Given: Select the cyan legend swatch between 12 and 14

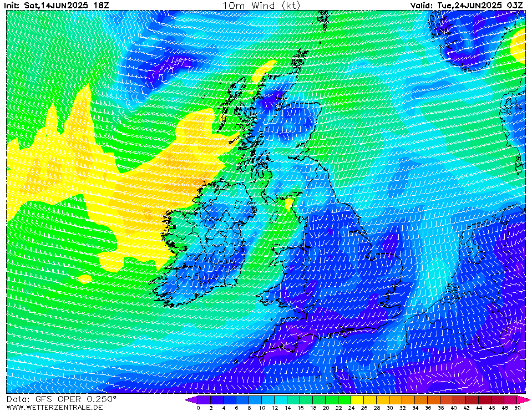Looking at the screenshot, I should click(281, 400).
